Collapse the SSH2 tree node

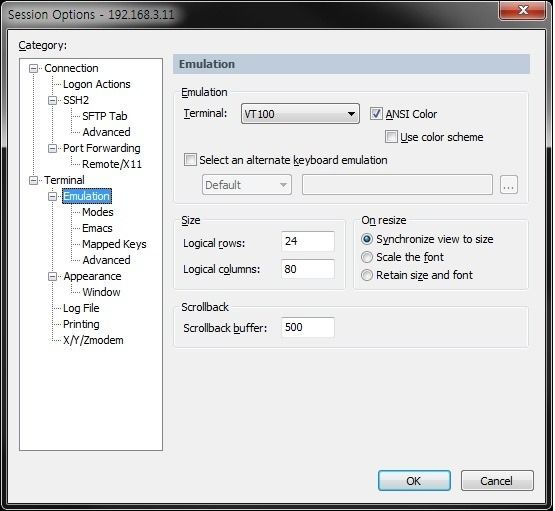(x=52, y=101)
